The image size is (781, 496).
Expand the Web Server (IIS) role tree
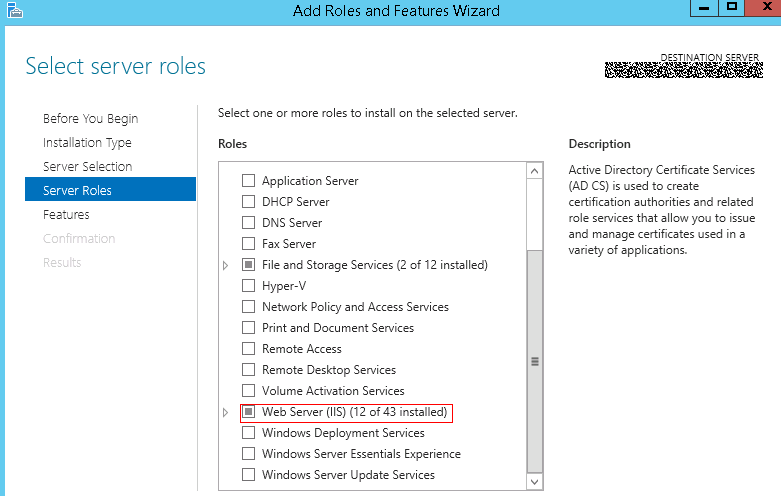225,412
